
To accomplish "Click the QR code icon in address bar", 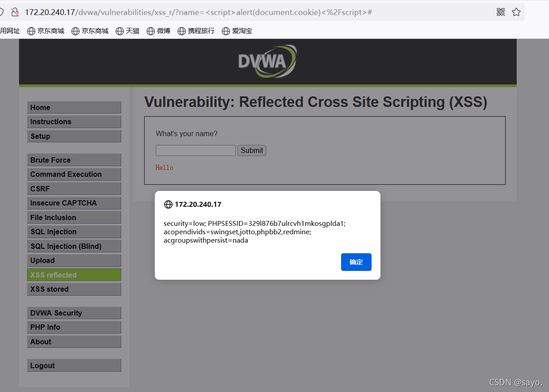I will [x=501, y=12].
